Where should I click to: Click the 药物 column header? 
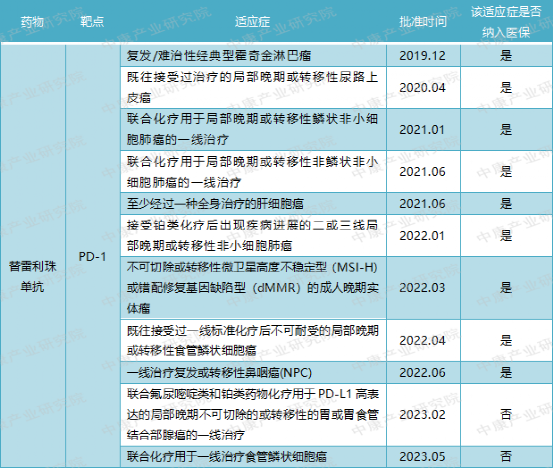click(32, 22)
